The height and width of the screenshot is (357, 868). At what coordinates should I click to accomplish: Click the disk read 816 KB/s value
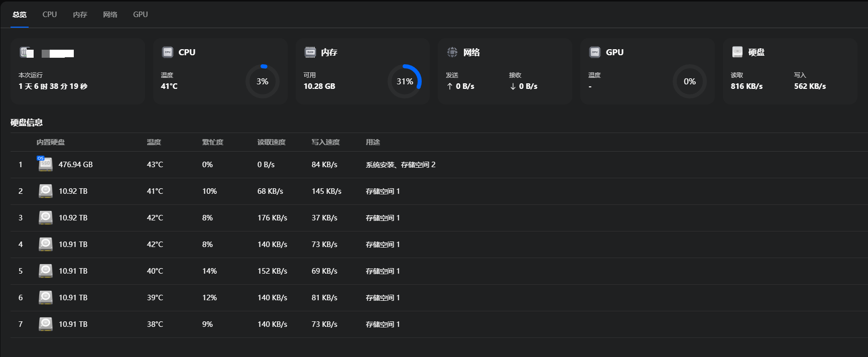747,86
